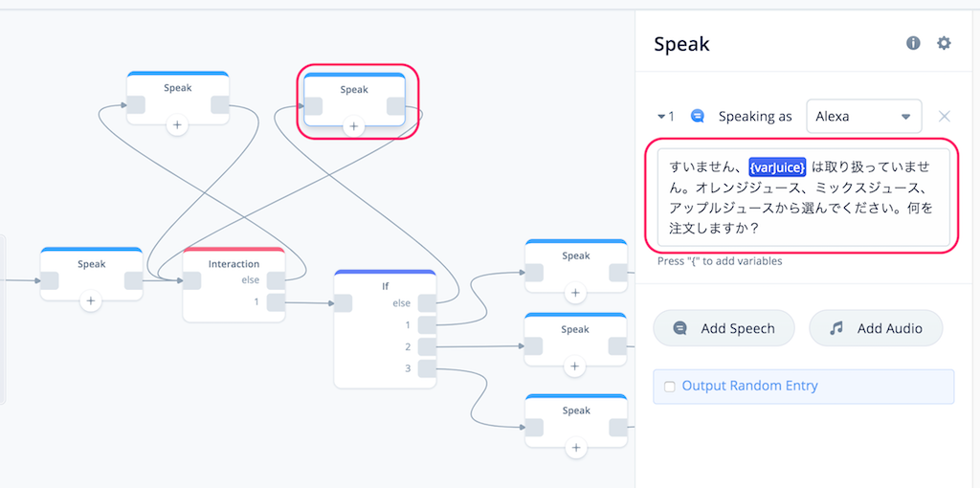Click the else output port on Interaction block
The height and width of the screenshot is (488, 980).
(x=277, y=280)
